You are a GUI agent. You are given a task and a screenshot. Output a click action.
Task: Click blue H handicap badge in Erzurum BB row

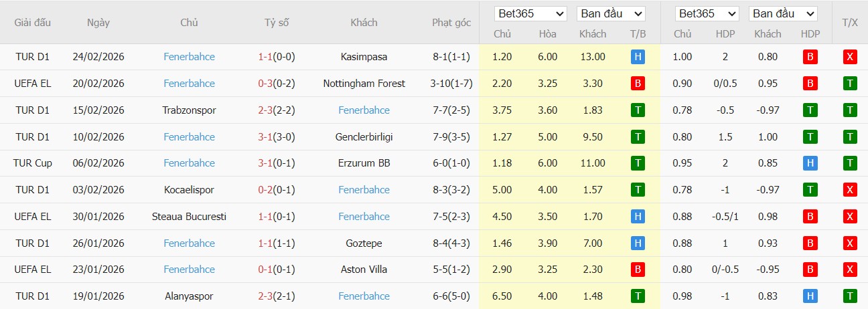tap(810, 163)
